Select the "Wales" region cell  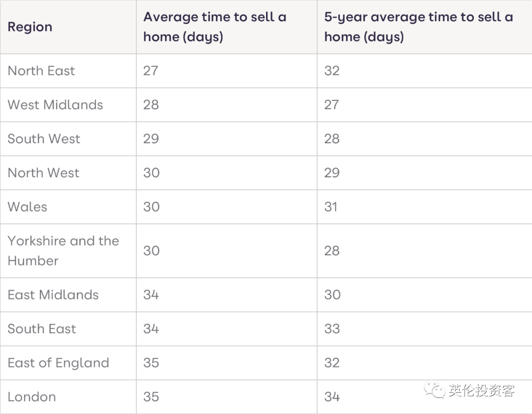coord(28,207)
